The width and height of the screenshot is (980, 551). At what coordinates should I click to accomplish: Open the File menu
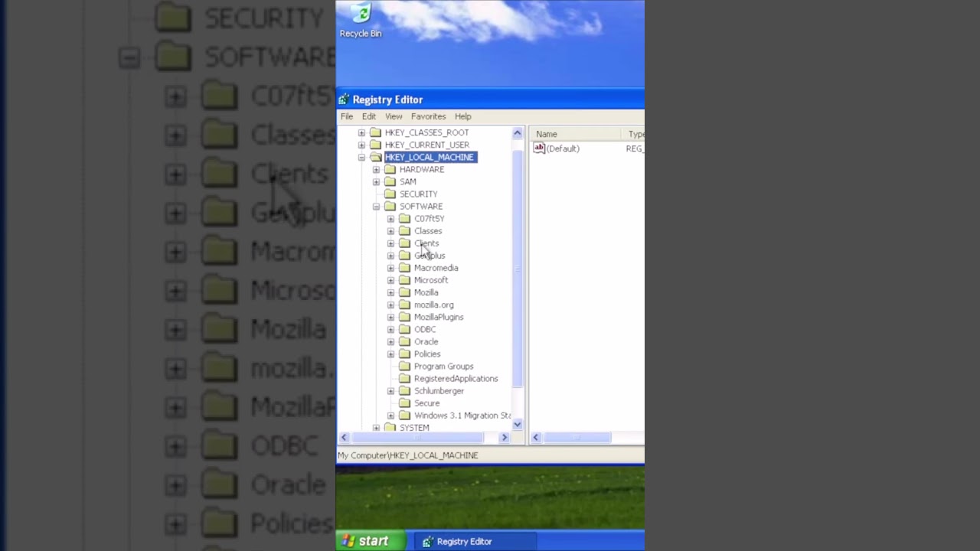(347, 116)
